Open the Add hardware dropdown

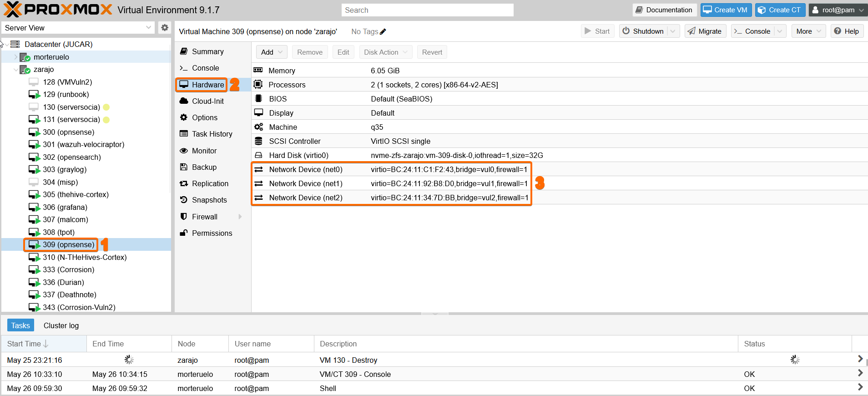[272, 52]
